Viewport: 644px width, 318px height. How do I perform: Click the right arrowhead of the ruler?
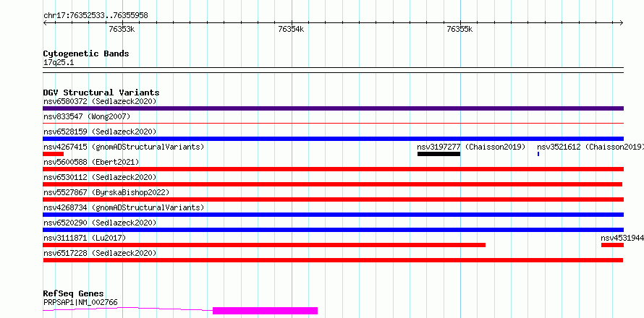(622, 23)
